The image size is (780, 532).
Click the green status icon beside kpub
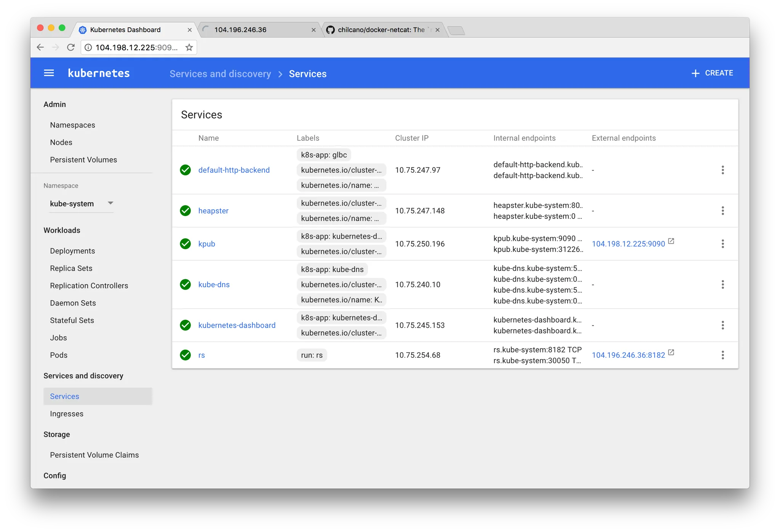185,244
